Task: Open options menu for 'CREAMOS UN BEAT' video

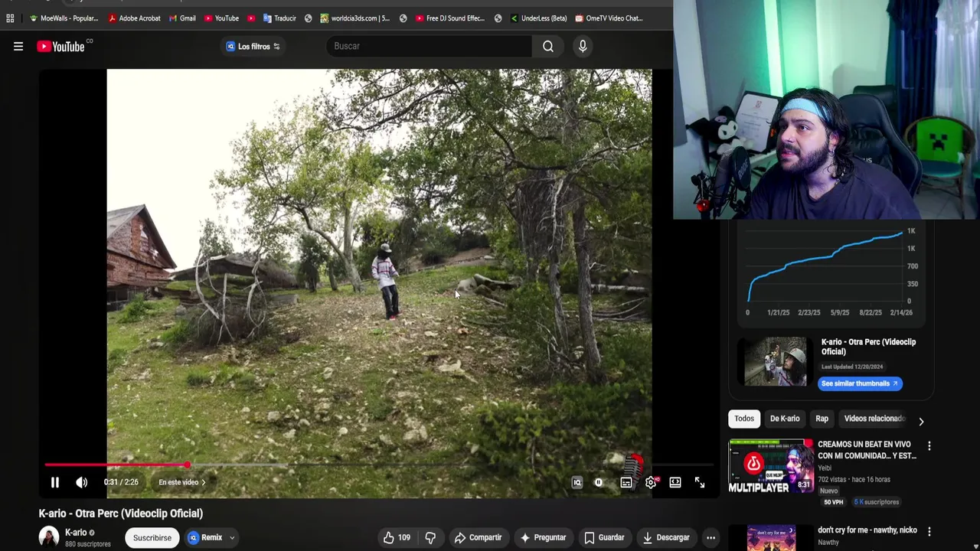Action: click(929, 446)
